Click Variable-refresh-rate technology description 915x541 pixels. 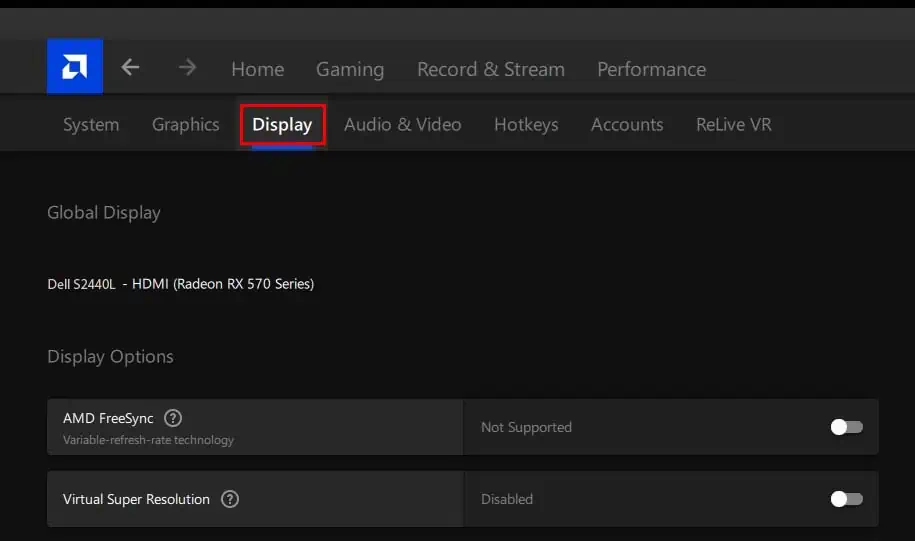coord(148,440)
